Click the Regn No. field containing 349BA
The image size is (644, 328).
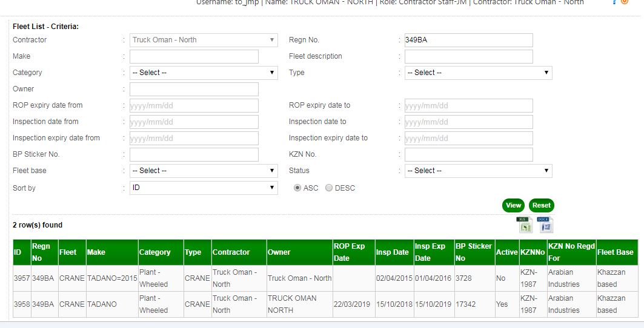tap(468, 40)
